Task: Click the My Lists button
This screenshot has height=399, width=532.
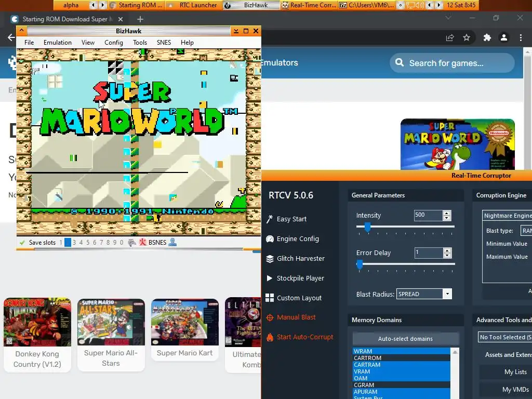Action: pos(506,372)
